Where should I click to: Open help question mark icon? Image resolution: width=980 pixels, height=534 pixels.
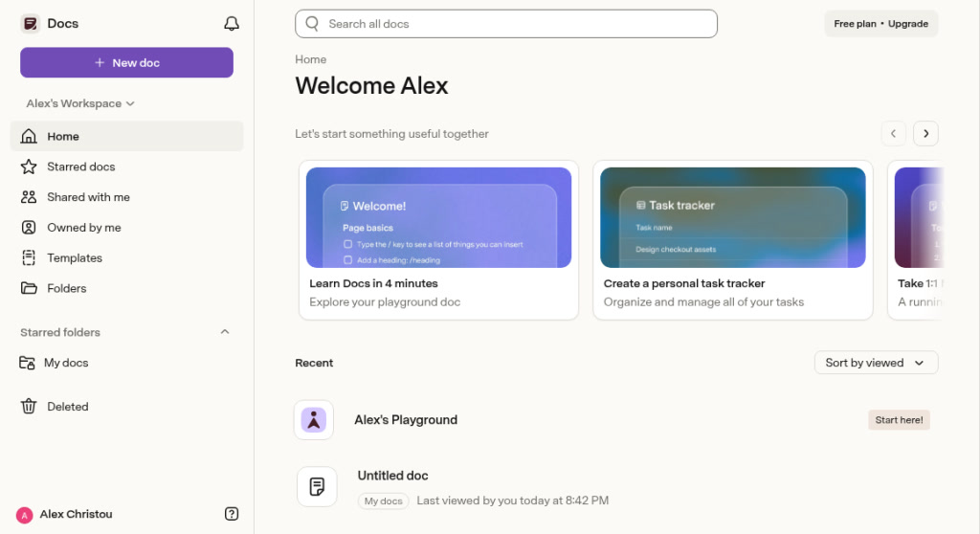(232, 514)
